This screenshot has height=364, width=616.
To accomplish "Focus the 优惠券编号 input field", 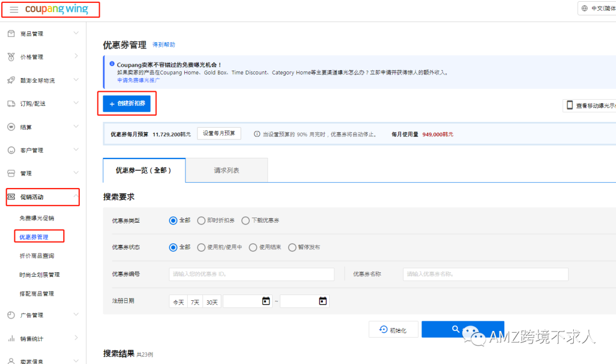I will click(x=252, y=274).
